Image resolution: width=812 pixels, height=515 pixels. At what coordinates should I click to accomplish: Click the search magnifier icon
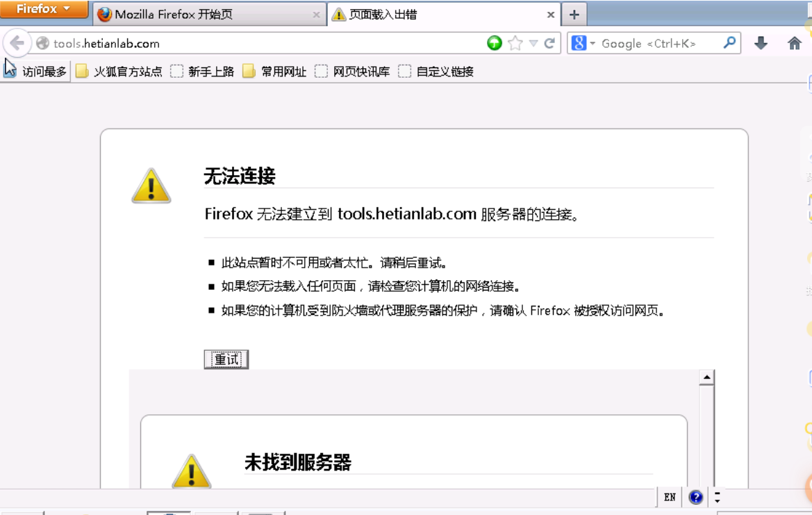[x=729, y=42]
